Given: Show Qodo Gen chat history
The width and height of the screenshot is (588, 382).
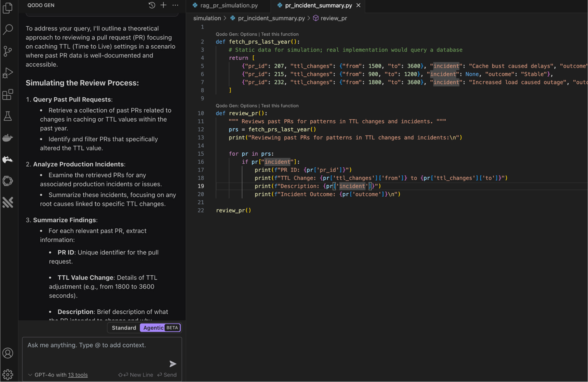Looking at the screenshot, I should tap(152, 5).
